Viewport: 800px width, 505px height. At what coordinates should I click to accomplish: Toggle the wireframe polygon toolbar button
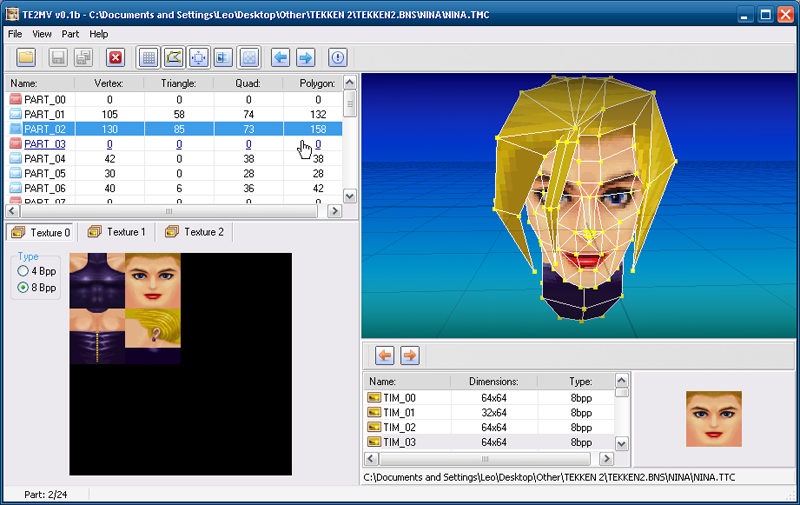[174, 58]
